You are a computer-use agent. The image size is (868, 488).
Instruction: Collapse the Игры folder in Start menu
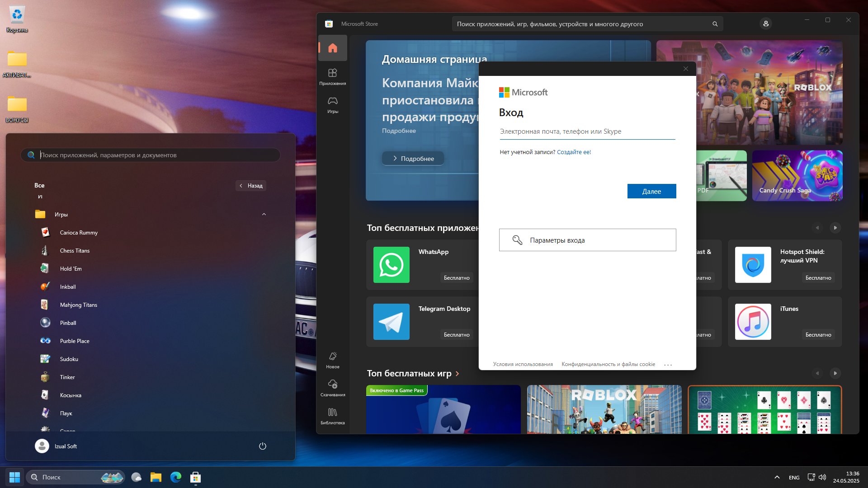[264, 214]
